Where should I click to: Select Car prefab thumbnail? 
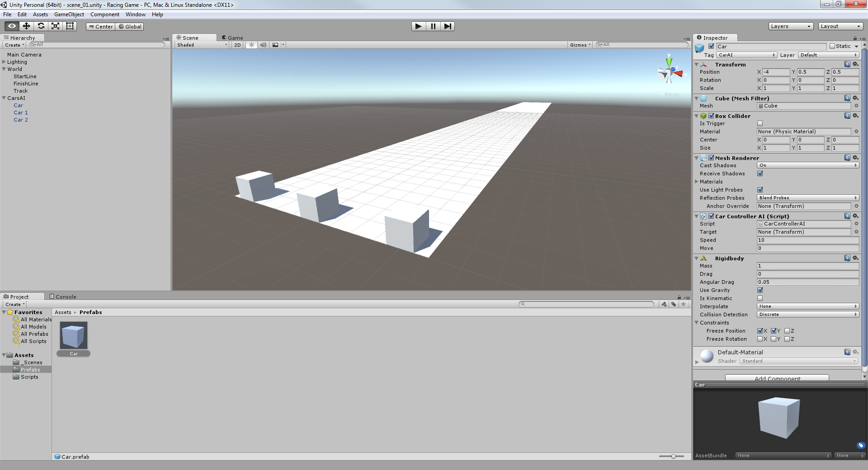tap(73, 335)
